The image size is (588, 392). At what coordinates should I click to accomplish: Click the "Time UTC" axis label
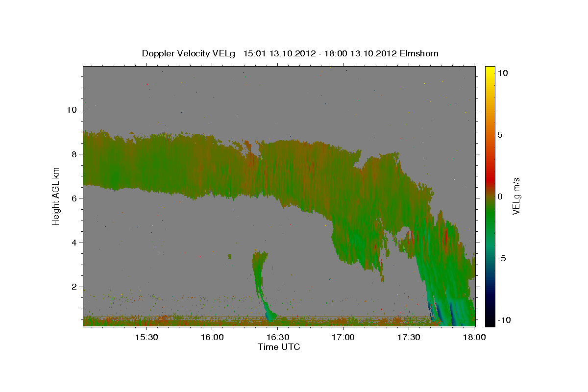(x=279, y=347)
